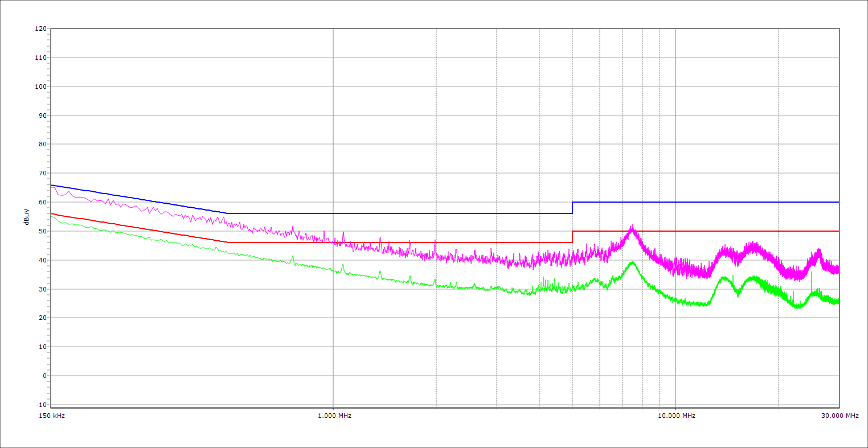
Task: Select the green trace's broad peak near 40 dBµV
Action: pos(632,262)
